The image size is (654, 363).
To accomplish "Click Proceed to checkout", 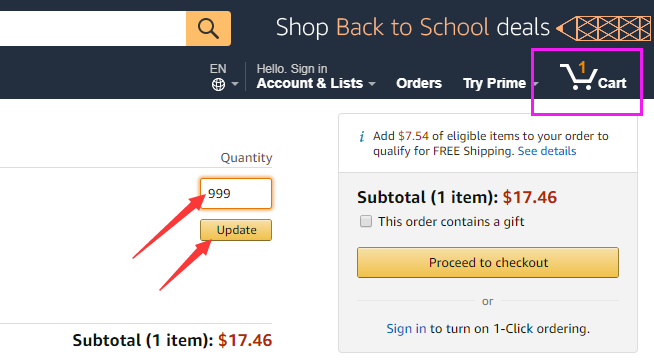I will click(488, 262).
